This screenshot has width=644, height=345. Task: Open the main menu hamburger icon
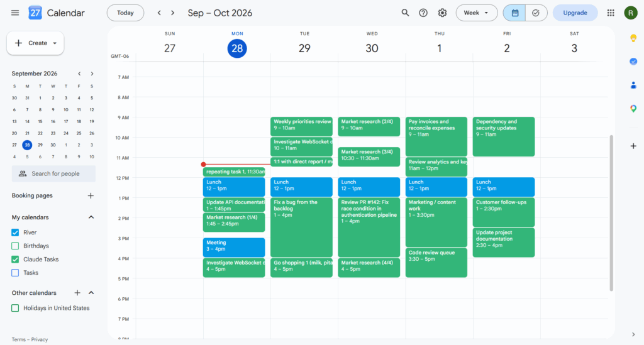[15, 13]
